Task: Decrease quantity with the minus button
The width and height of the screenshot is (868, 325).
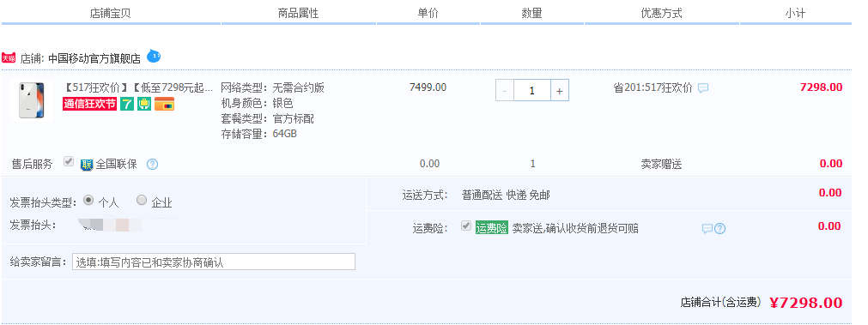Action: (504, 91)
